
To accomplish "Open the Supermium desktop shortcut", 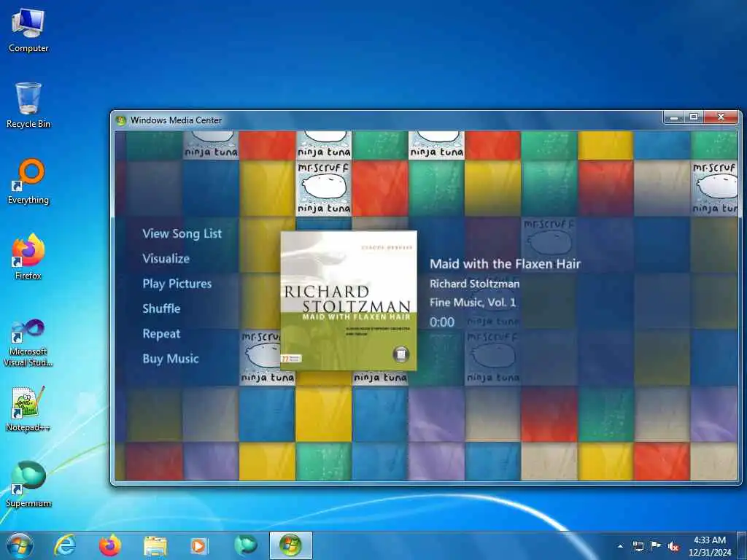I will point(28,484).
